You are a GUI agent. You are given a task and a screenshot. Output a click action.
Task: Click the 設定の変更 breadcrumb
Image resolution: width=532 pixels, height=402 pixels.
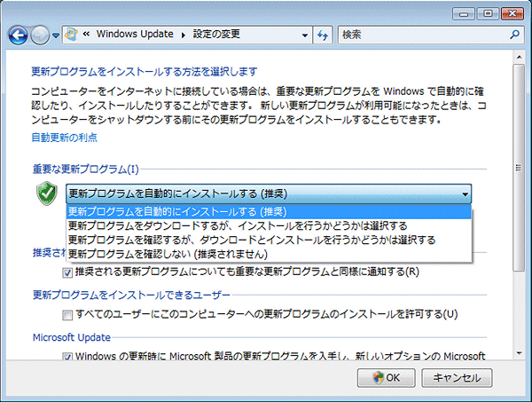[216, 34]
